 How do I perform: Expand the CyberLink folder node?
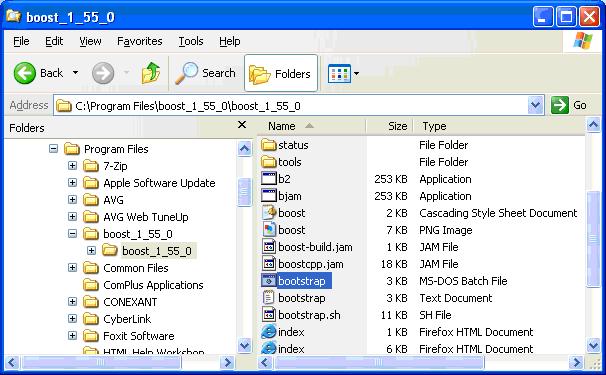72,319
